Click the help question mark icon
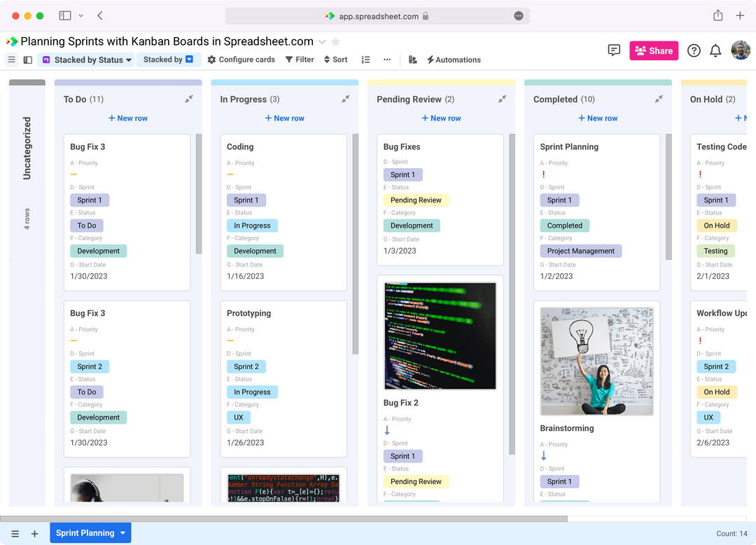Viewport: 756px width, 545px height. [x=693, y=50]
